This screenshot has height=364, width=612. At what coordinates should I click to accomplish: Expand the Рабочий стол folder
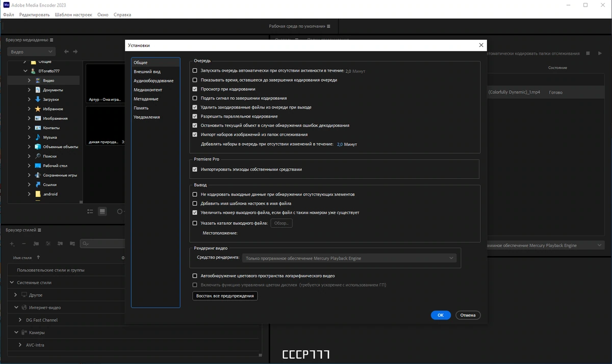pyautogui.click(x=30, y=166)
